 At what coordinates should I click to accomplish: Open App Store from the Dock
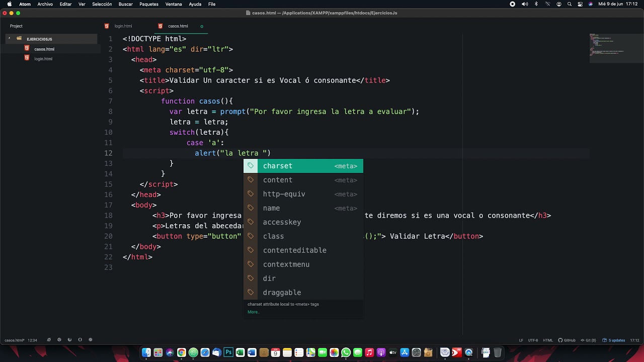pyautogui.click(x=405, y=353)
